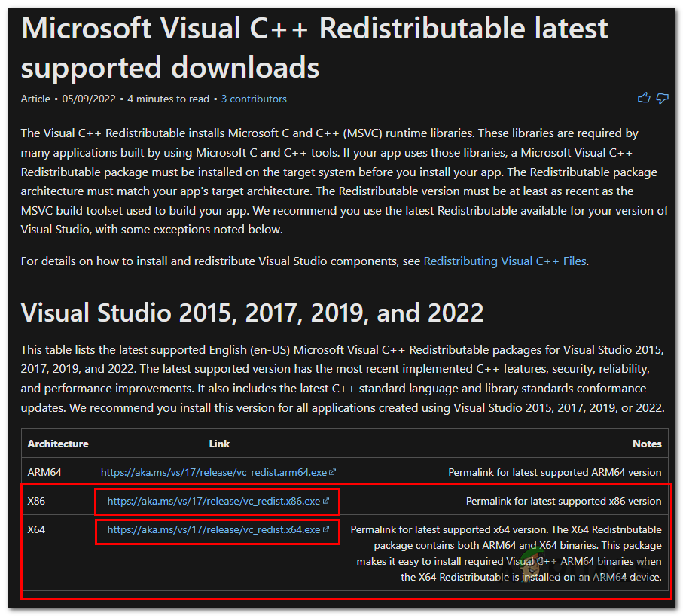Click external link icon after arm64.exe
Viewport: 683px width, 616px height.
point(332,472)
